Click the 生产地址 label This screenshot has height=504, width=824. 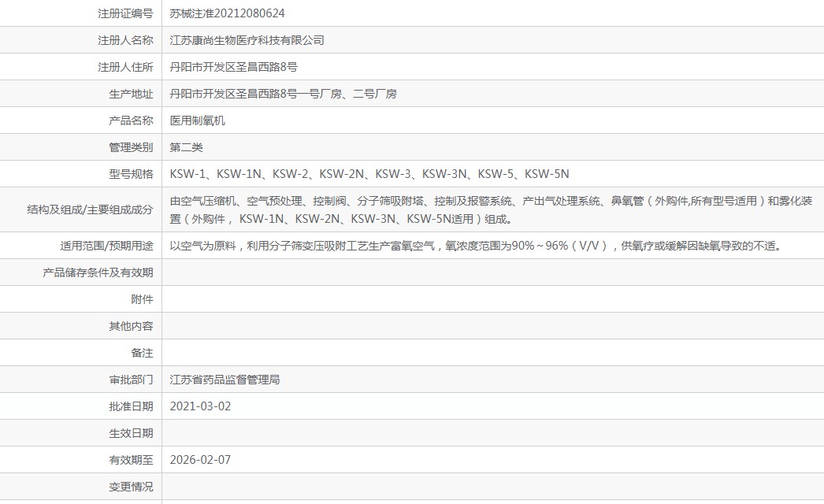131,94
